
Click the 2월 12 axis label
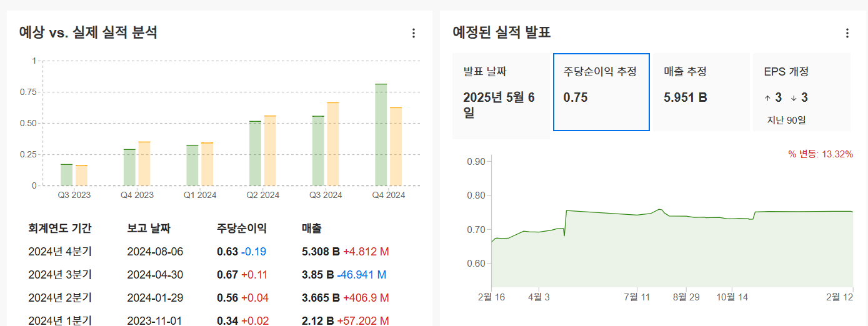[x=840, y=297]
